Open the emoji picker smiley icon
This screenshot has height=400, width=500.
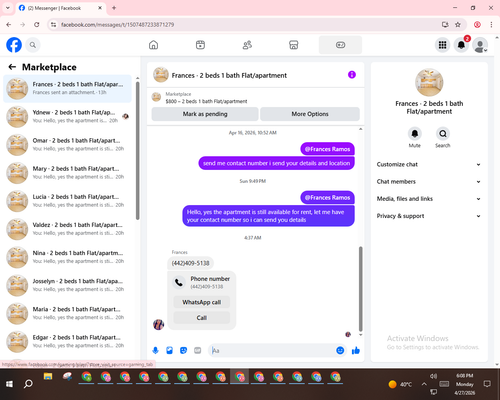tap(340, 350)
